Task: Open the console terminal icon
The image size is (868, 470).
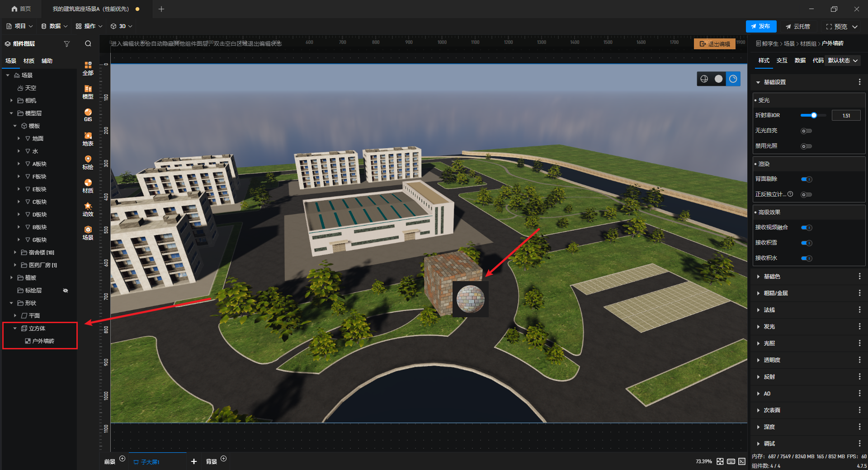Action: pyautogui.click(x=742, y=461)
